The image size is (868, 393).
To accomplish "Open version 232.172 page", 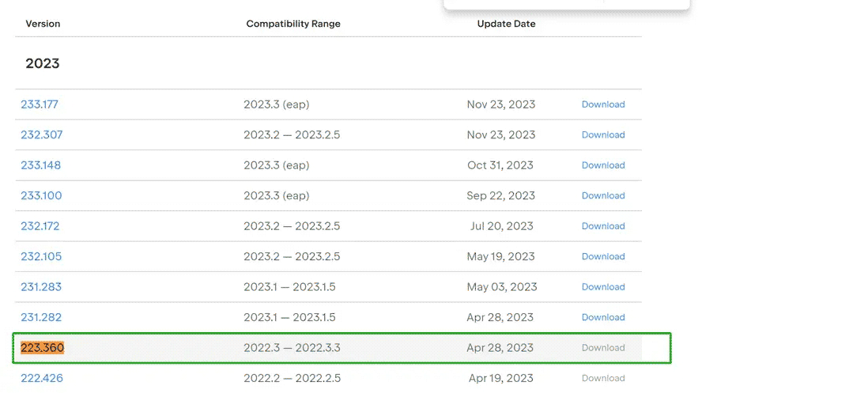I will [40, 226].
